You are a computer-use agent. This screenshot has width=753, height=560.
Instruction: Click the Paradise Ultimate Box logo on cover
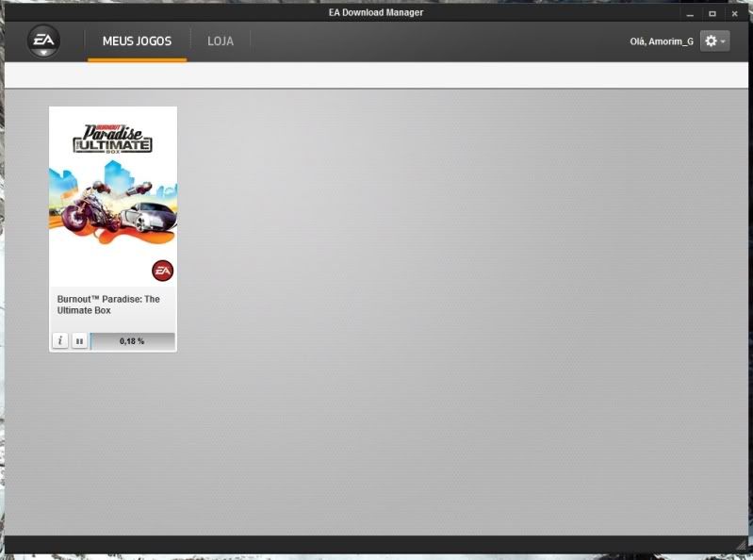pyautogui.click(x=113, y=140)
